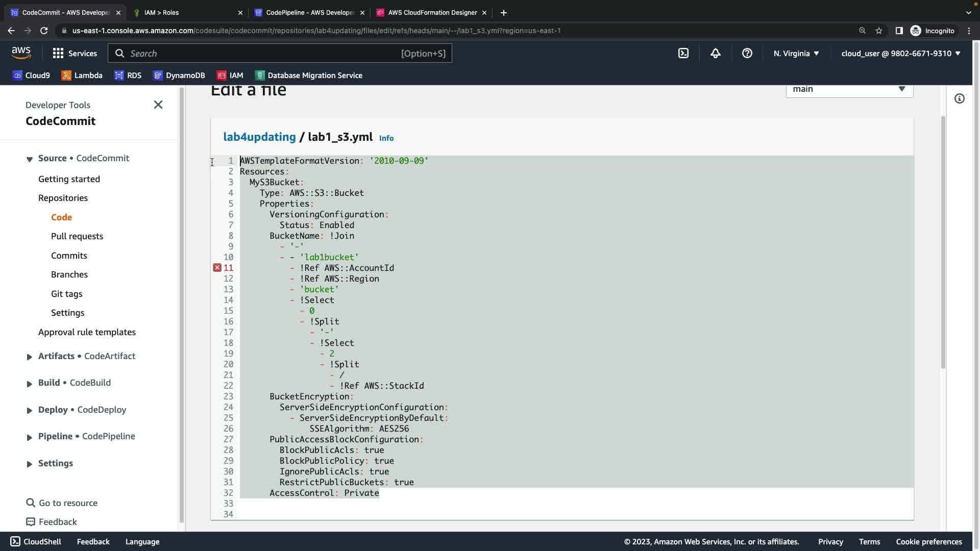Switch to AWS CloudFormation Designer tab
Screen dimensions: 980x551
[432, 12]
